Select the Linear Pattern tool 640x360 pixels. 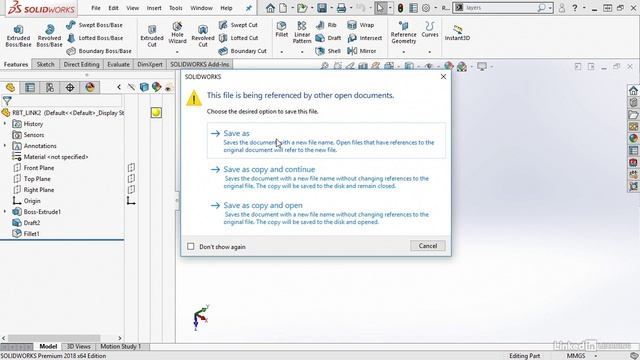click(302, 33)
